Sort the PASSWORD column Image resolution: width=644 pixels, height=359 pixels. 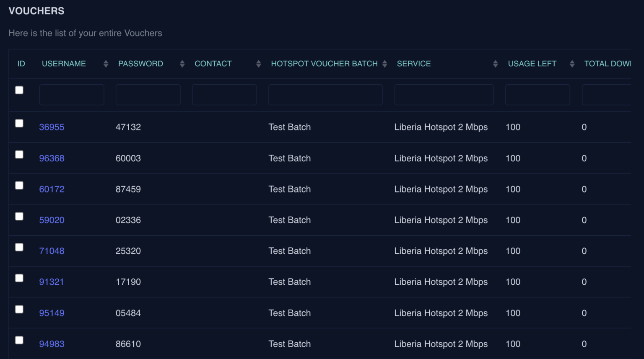pos(182,63)
